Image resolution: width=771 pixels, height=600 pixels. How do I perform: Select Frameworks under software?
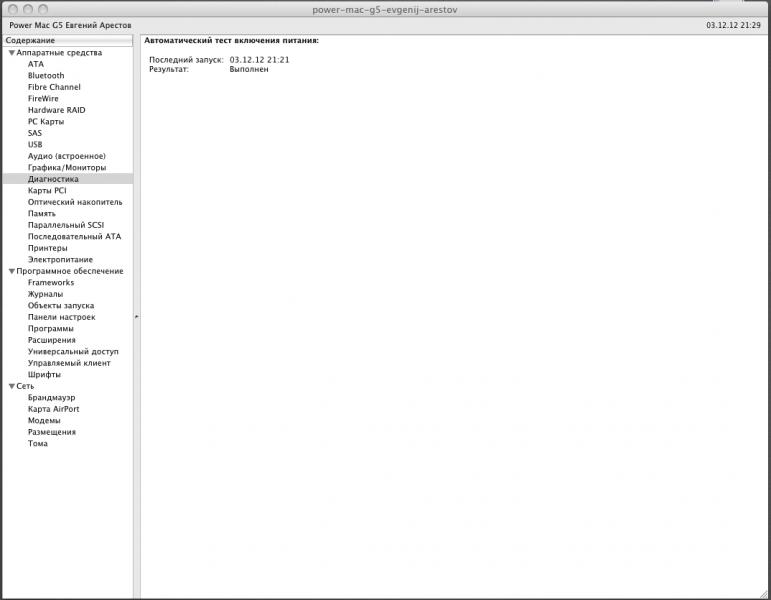(x=51, y=282)
